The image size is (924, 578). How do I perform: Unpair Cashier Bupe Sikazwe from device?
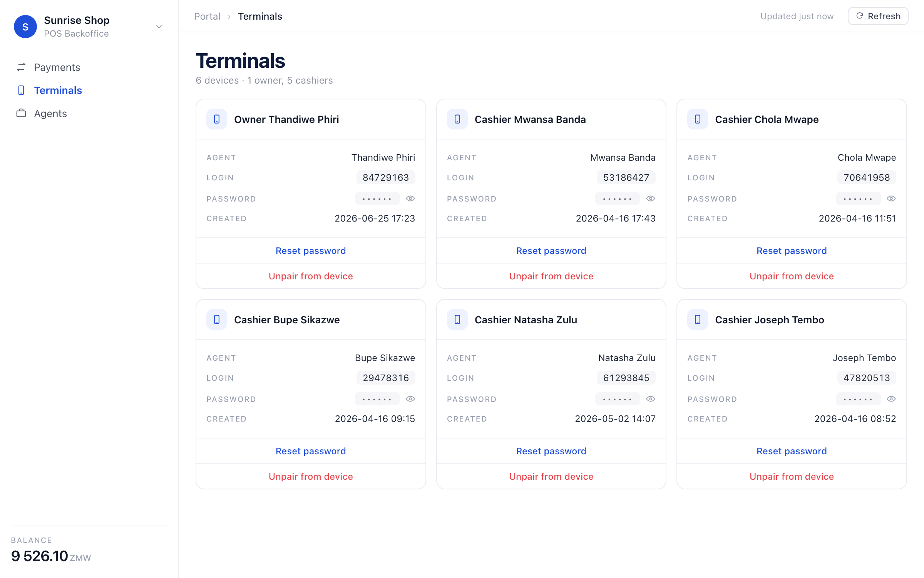[311, 476]
